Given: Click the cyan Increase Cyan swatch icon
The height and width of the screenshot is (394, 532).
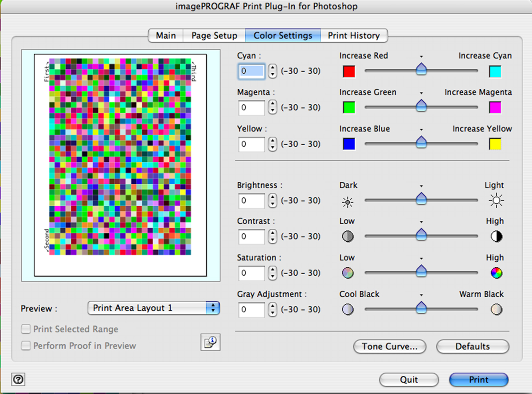Looking at the screenshot, I should pyautogui.click(x=495, y=71).
